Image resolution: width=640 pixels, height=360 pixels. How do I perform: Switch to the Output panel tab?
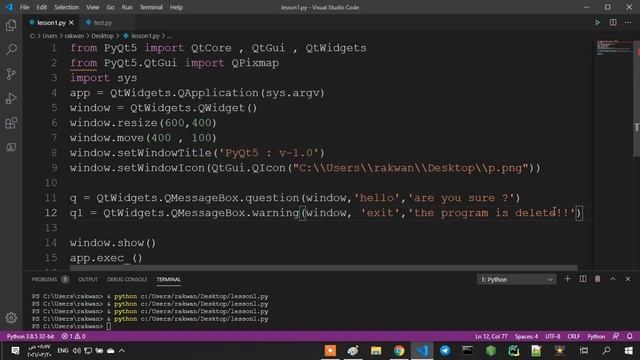[x=88, y=280]
